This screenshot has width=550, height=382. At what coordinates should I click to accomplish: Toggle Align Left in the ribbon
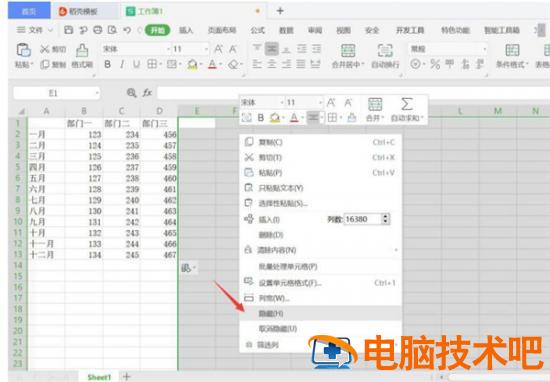257,64
